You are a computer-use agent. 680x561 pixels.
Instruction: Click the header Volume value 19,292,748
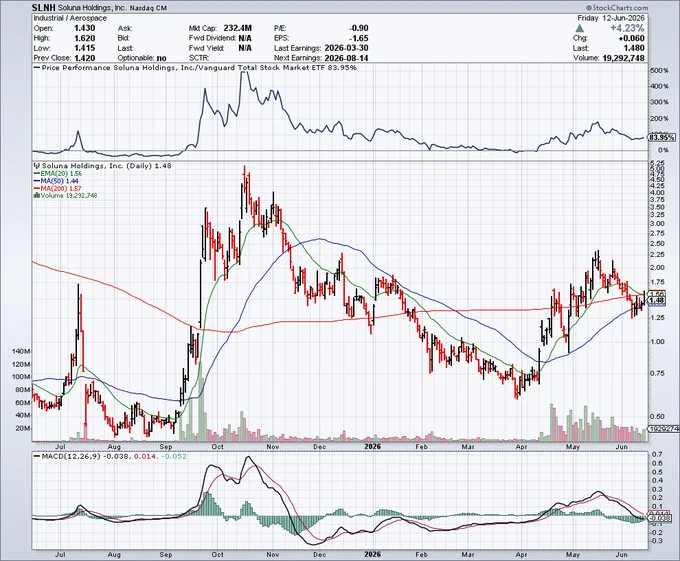click(624, 58)
